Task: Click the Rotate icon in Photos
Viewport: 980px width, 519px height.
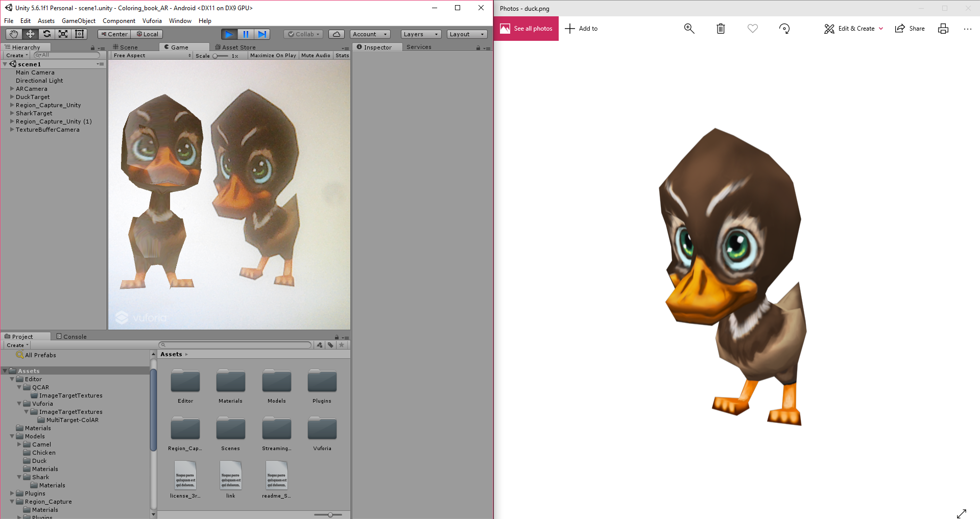Action: coord(784,29)
